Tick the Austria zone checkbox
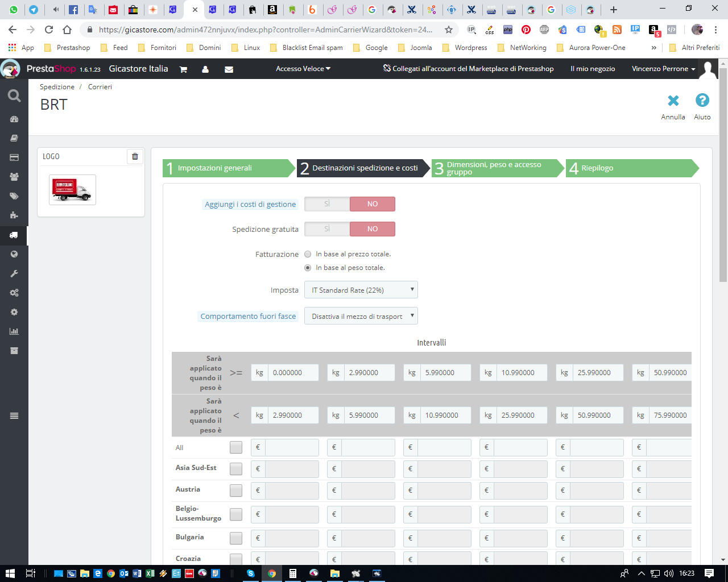Image resolution: width=728 pixels, height=582 pixels. tap(236, 490)
